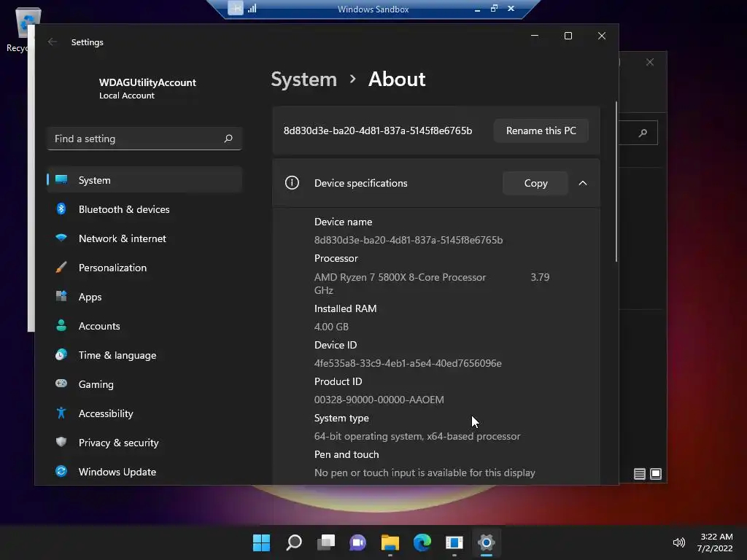
Task: Open Privacy & security settings
Action: 144,443
